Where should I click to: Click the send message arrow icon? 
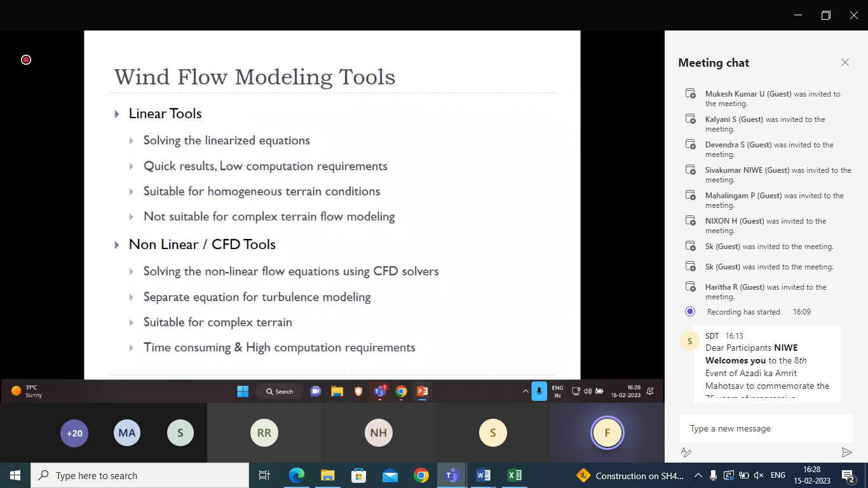click(846, 452)
